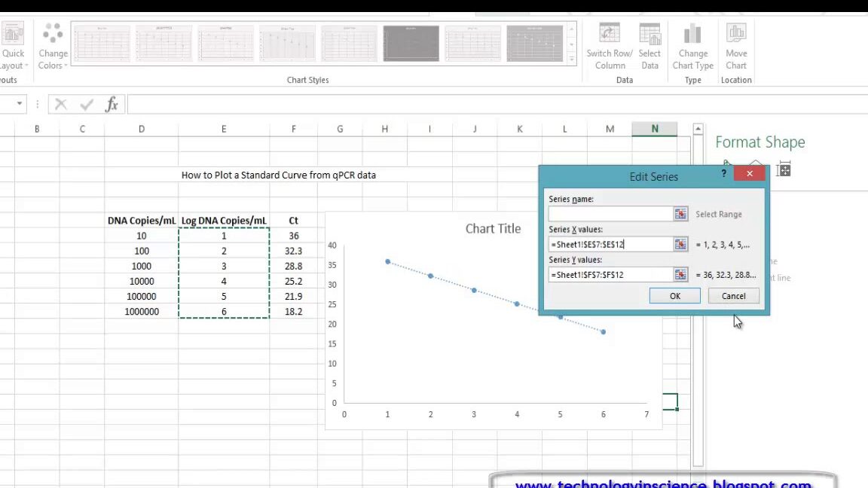The height and width of the screenshot is (488, 868).
Task: Select the Size & Properties icon in Format Shape
Action: (784, 169)
